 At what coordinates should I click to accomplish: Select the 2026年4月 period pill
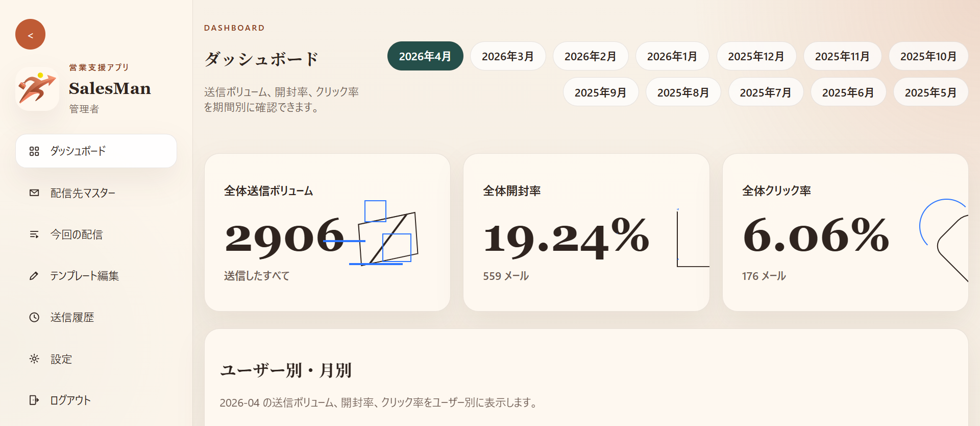tap(425, 56)
